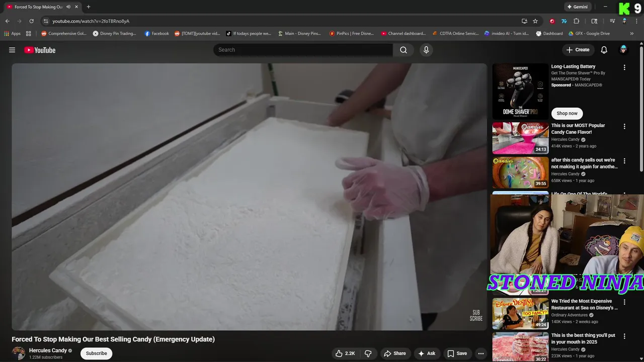This screenshot has height=362, width=644.
Task: Click the search magnifier button
Action: pyautogui.click(x=404, y=50)
